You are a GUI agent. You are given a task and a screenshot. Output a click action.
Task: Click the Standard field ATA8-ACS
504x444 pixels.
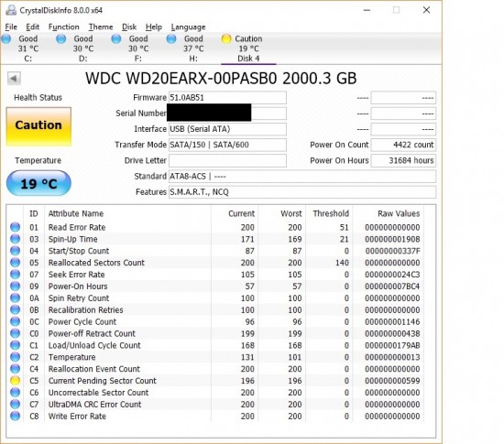point(302,177)
